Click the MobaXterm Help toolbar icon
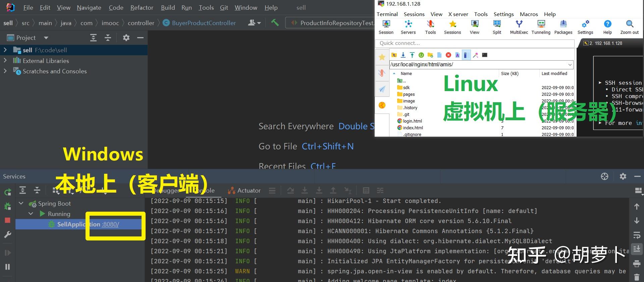This screenshot has height=282, width=644. [x=607, y=27]
